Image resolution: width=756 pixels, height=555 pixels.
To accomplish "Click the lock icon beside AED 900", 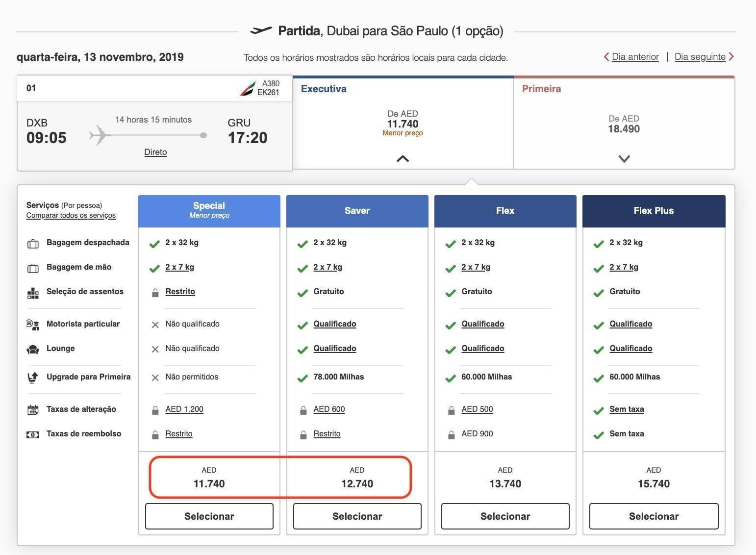I will (451, 435).
